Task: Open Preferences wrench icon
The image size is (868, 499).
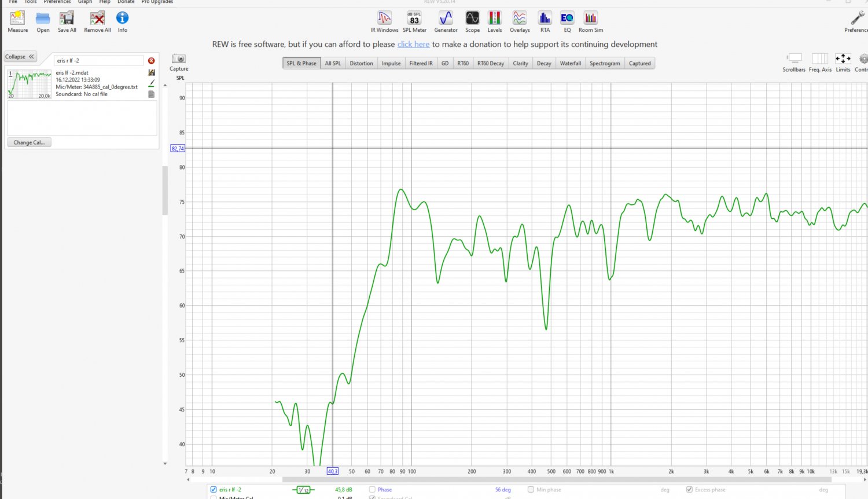Action: point(856,22)
